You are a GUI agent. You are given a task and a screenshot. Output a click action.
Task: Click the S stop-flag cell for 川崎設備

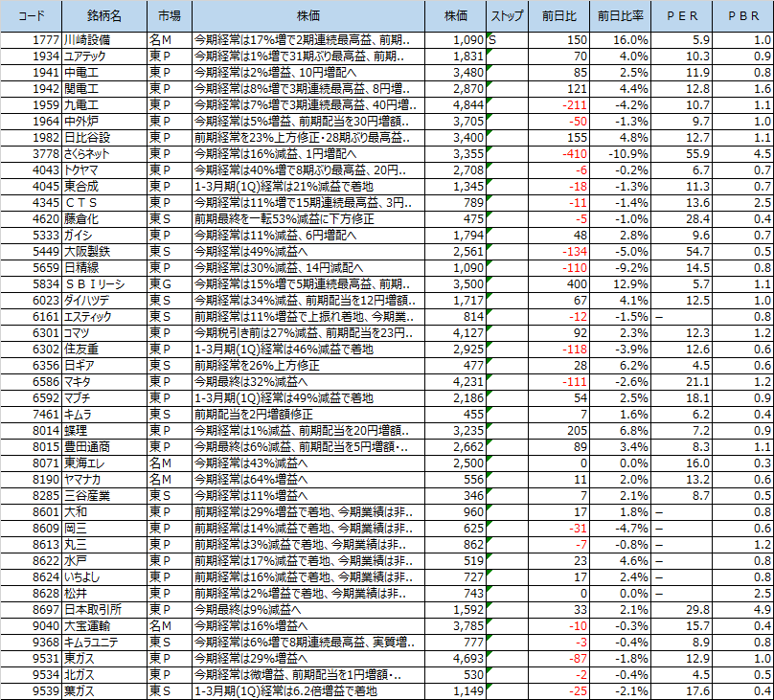(x=507, y=40)
